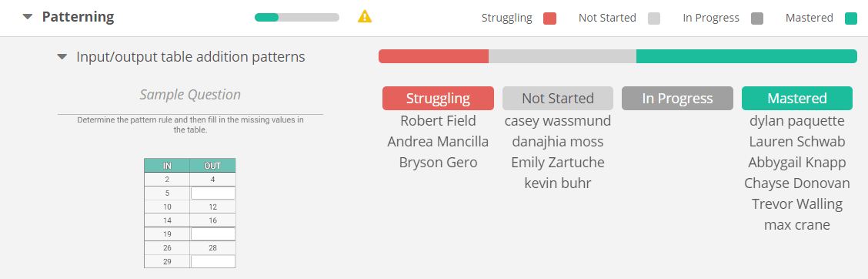The height and width of the screenshot is (279, 868).
Task: Click the red segment of skill progress bar
Action: click(x=433, y=56)
